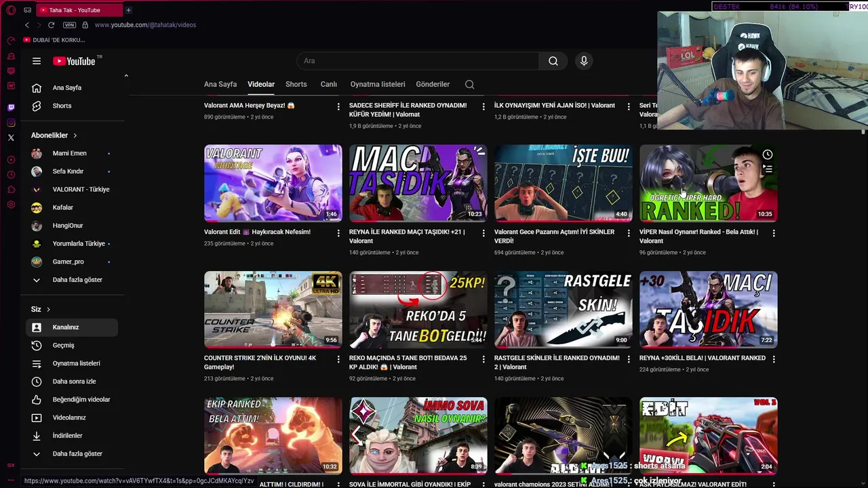Click the browser back arrow
Image resolution: width=868 pixels, height=488 pixels.
coord(27,25)
